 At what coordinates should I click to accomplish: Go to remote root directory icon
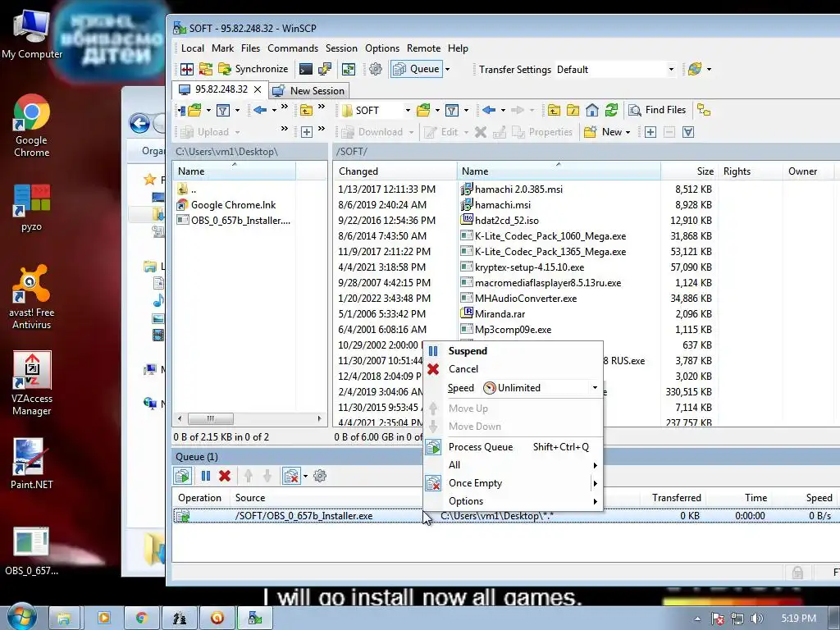click(573, 111)
